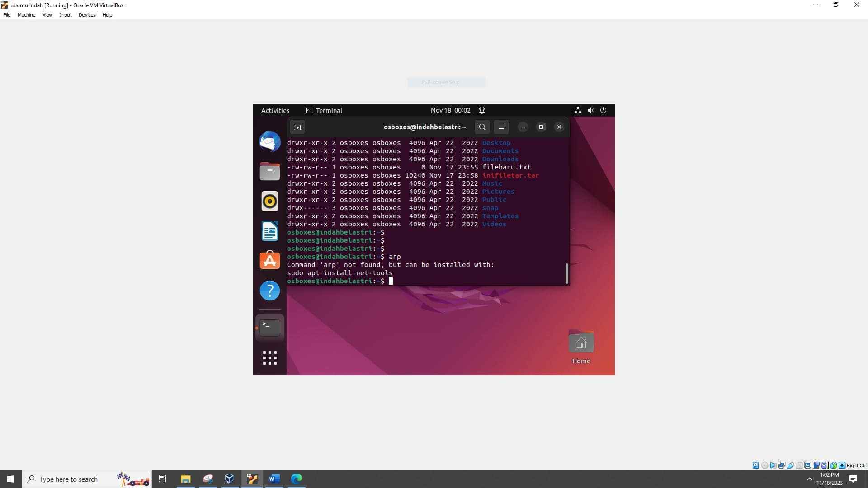The height and width of the screenshot is (488, 868).
Task: Open Ubuntu Software store icon
Action: (270, 260)
